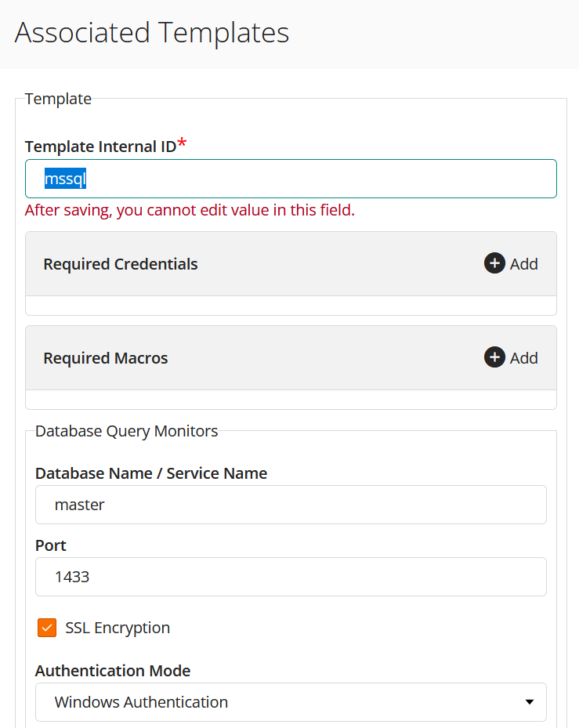Image resolution: width=579 pixels, height=728 pixels.
Task: Click the orange SSL Encryption check mark
Action: [46, 628]
